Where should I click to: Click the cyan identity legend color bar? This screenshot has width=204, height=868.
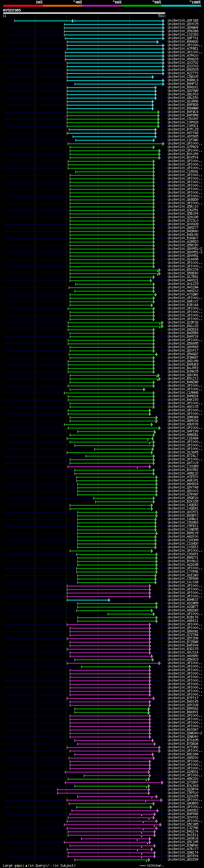(x=181, y=6)
